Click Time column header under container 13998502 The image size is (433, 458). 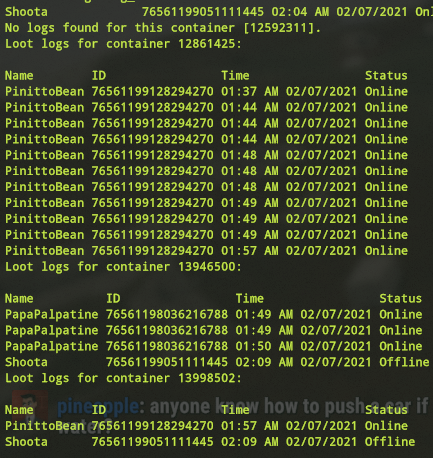[235, 410]
